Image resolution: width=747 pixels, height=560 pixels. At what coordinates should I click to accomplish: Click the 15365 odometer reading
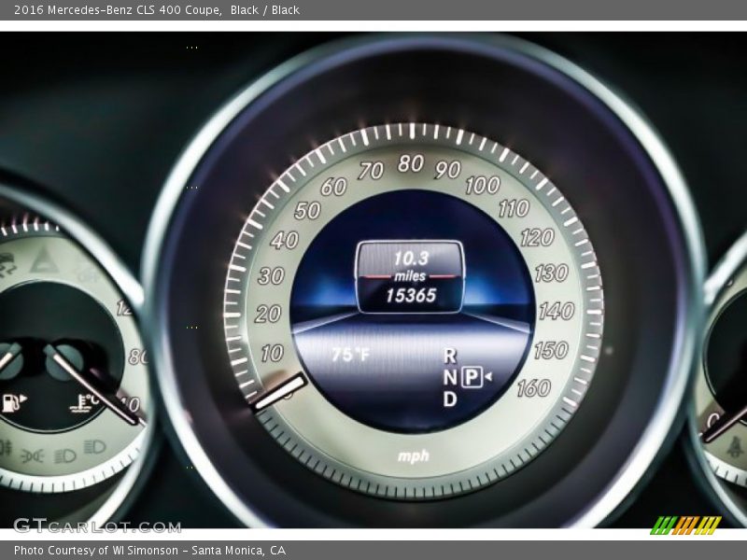coord(411,296)
